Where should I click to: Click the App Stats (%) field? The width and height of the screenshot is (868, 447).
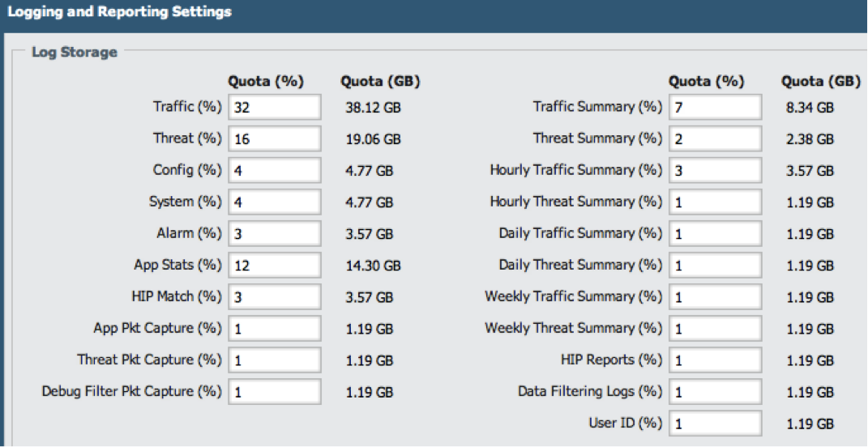tap(274, 265)
